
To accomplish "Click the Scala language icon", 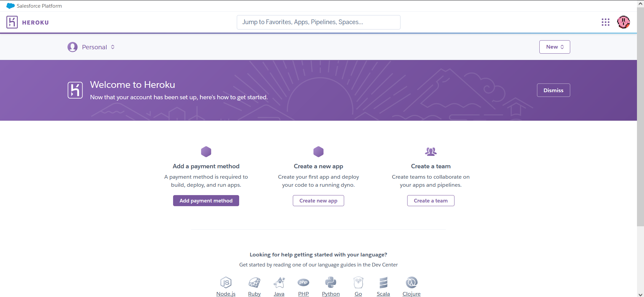I will click(x=383, y=283).
